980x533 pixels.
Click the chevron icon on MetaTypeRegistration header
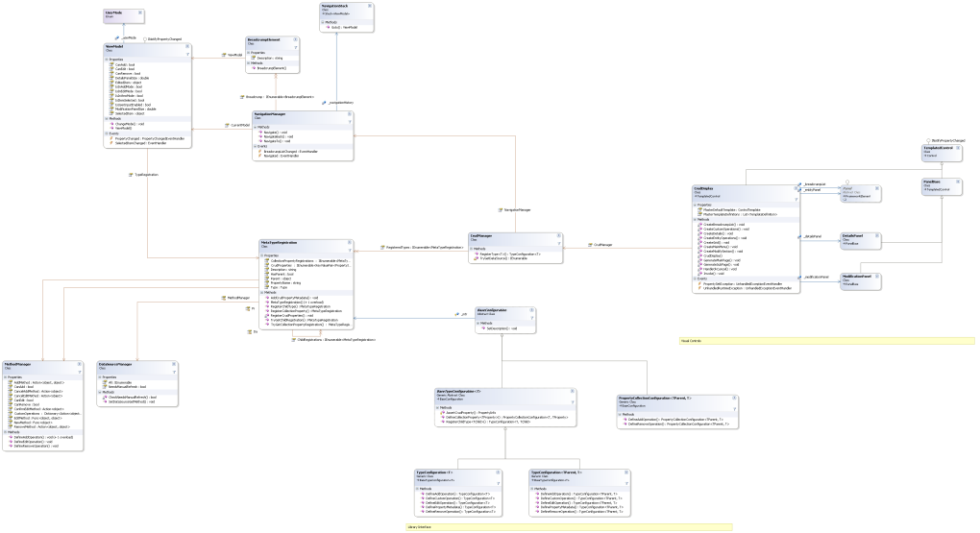click(352, 245)
